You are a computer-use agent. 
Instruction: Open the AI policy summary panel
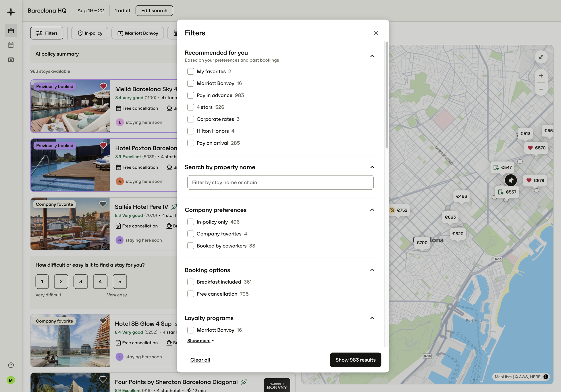[x=104, y=54]
